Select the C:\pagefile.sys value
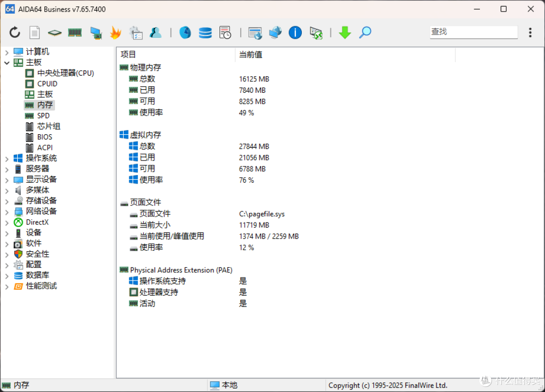545x392 pixels. tap(262, 214)
